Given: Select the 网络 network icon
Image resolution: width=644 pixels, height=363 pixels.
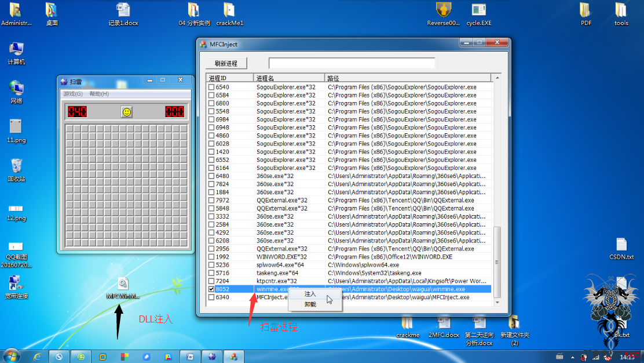Looking at the screenshot, I should [16, 92].
